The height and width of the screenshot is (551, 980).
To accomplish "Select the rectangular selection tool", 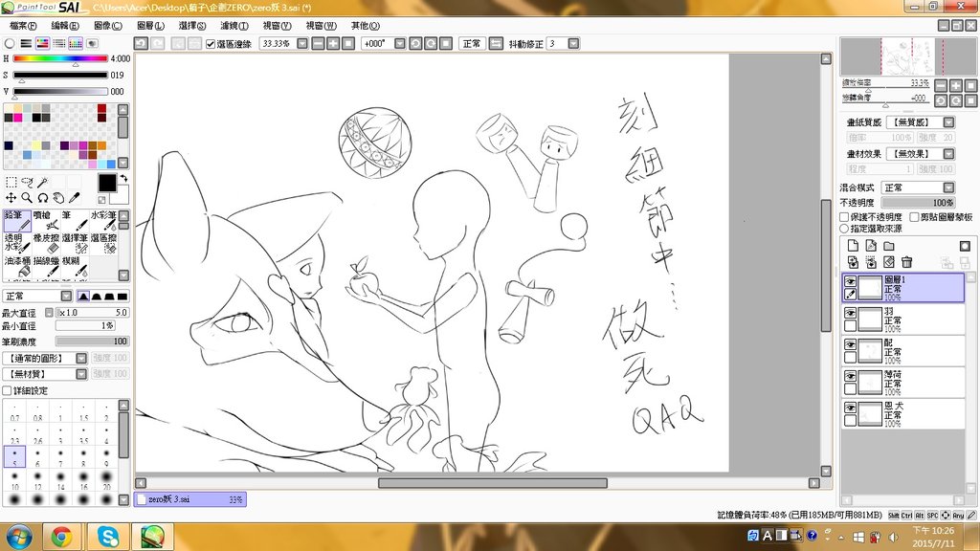I will click(11, 182).
